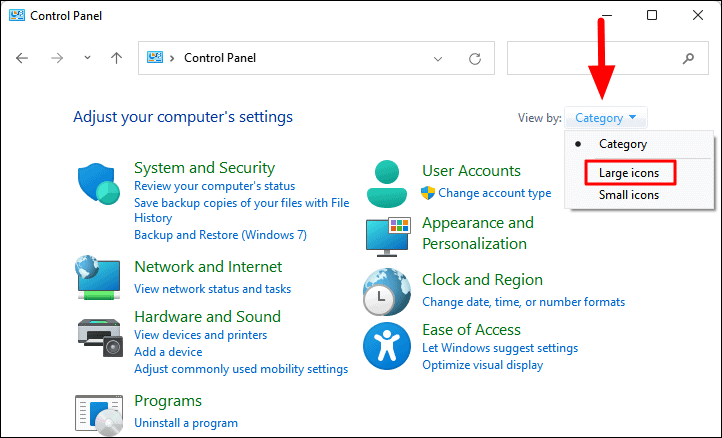The width and height of the screenshot is (722, 438).
Task: Open Network and Internet category
Action: coord(208,267)
